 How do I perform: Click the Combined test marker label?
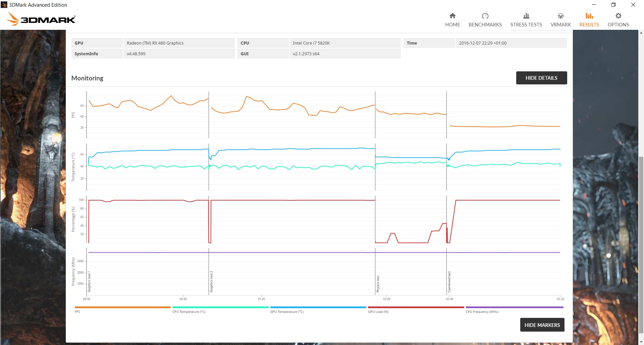click(449, 282)
